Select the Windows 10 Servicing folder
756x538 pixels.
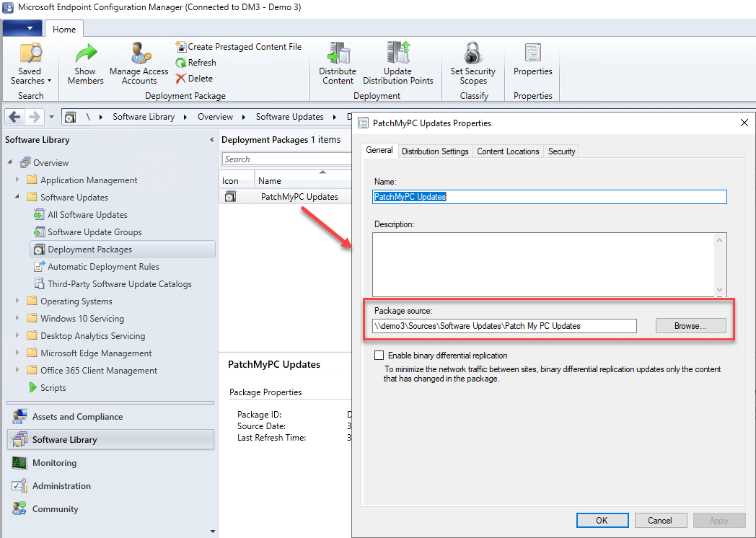point(82,319)
